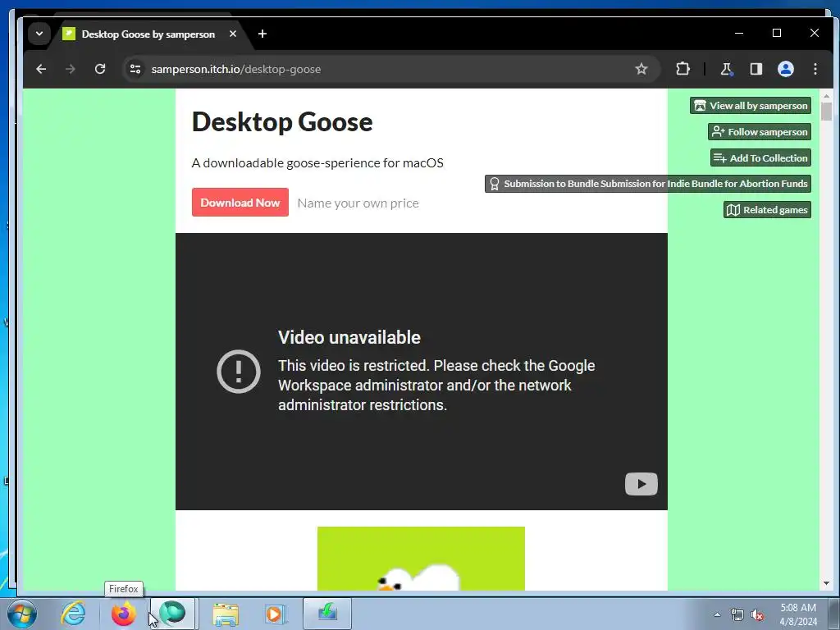Show hidden system tray icons

[717, 615]
